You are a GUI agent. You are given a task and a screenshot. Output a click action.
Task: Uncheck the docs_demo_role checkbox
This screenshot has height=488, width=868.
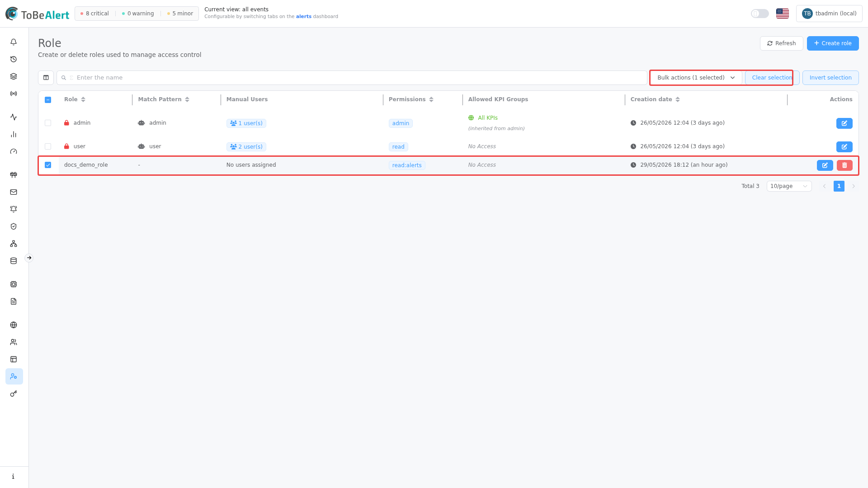pos(48,165)
